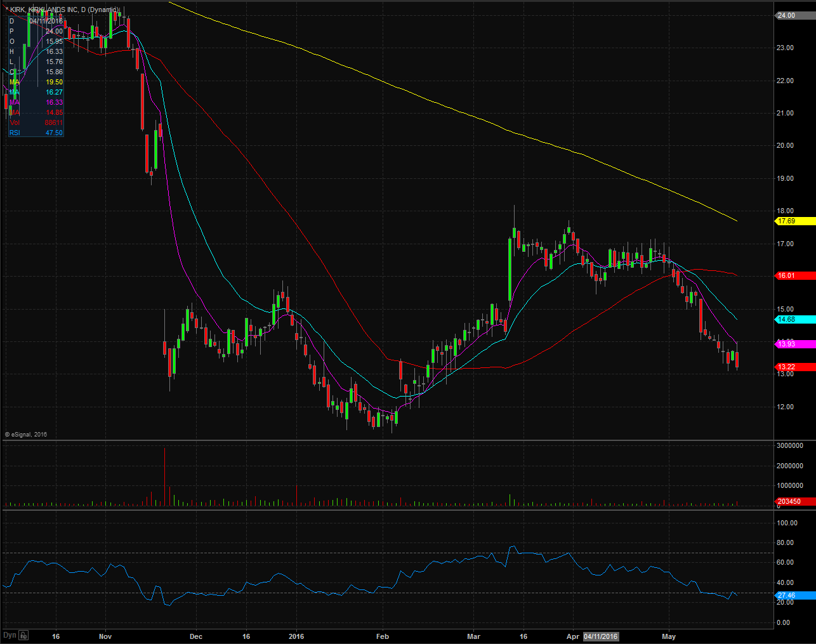Click the Dec label on time axis
The height and width of the screenshot is (644, 816).
(196, 636)
